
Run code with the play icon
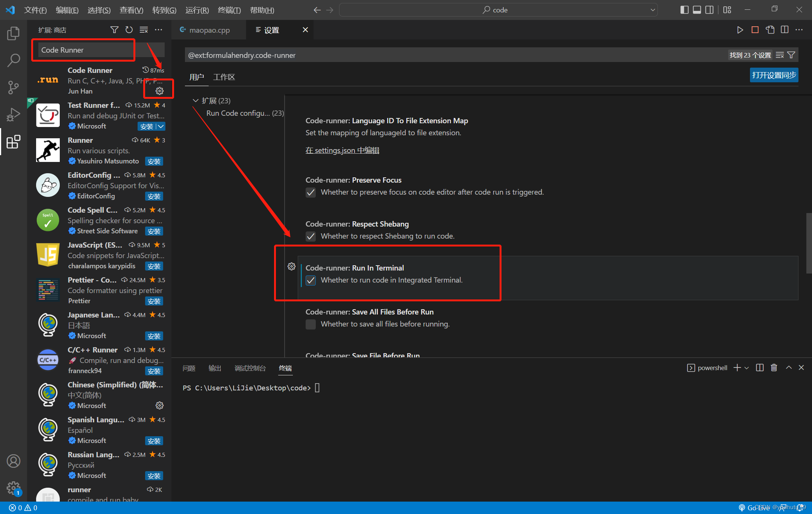tap(740, 30)
